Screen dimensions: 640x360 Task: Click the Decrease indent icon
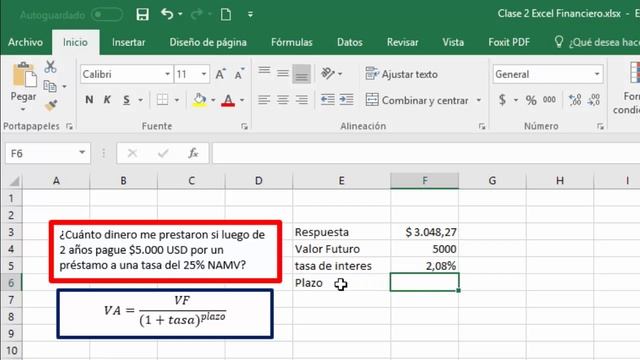point(327,100)
